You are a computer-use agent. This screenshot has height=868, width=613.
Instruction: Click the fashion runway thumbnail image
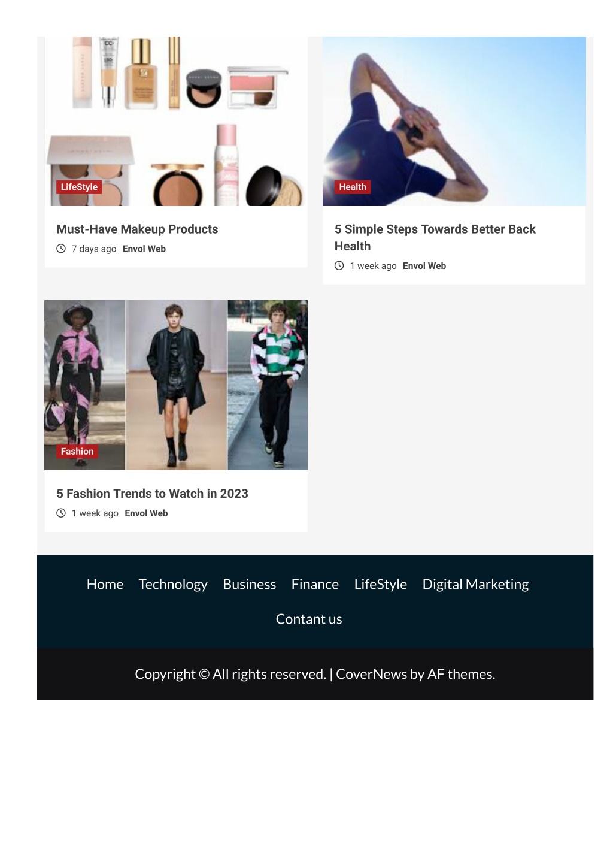[176, 385]
